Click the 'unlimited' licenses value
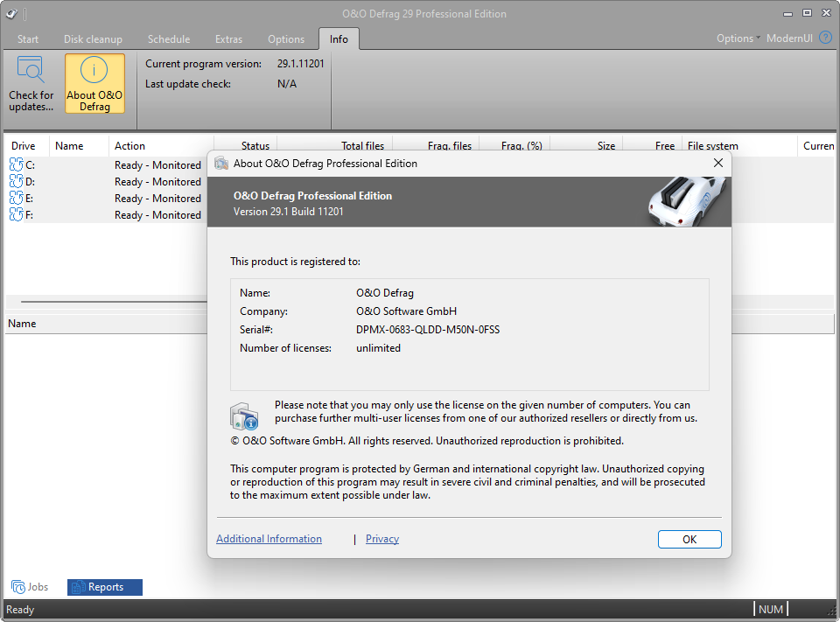The width and height of the screenshot is (840, 622). click(378, 347)
